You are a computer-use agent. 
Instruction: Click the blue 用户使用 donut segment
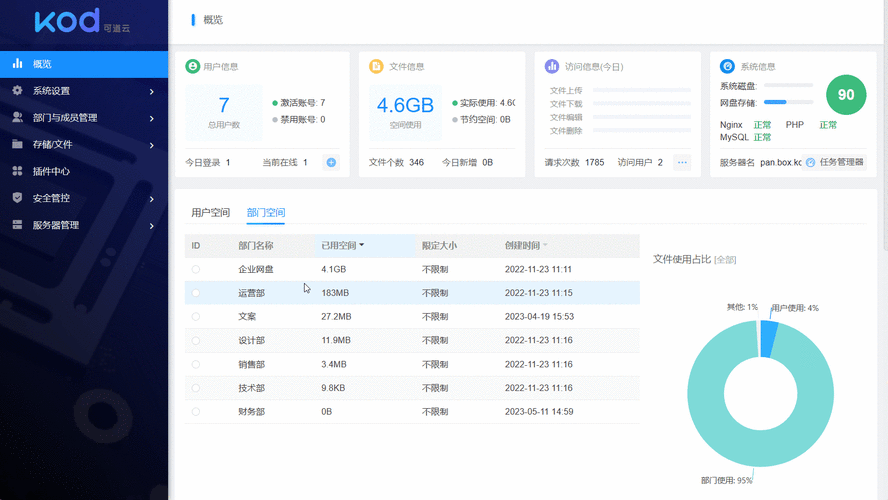(769, 339)
